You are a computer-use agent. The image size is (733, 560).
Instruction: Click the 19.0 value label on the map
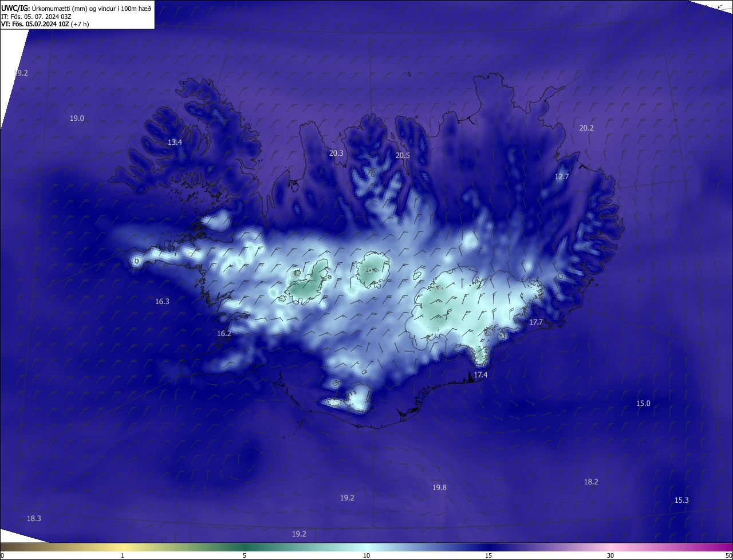pyautogui.click(x=77, y=118)
